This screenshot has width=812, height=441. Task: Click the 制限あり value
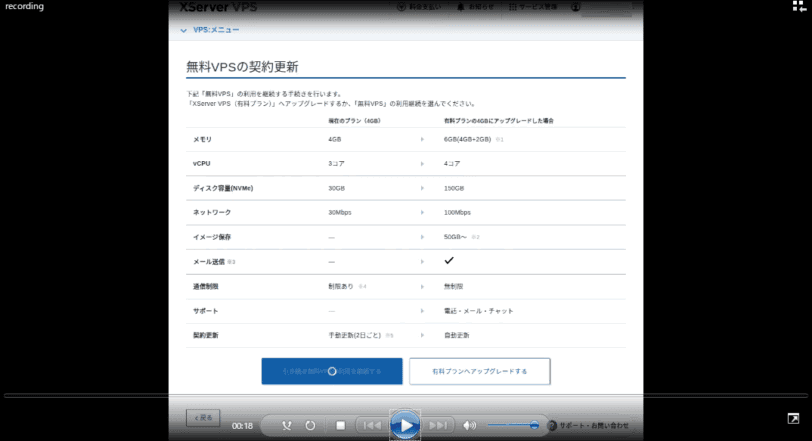[x=341, y=286]
